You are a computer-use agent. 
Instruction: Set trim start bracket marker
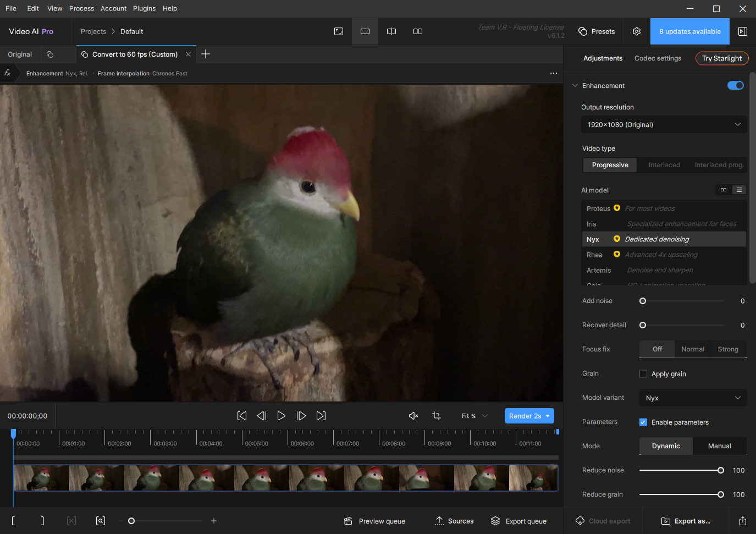coord(13,521)
